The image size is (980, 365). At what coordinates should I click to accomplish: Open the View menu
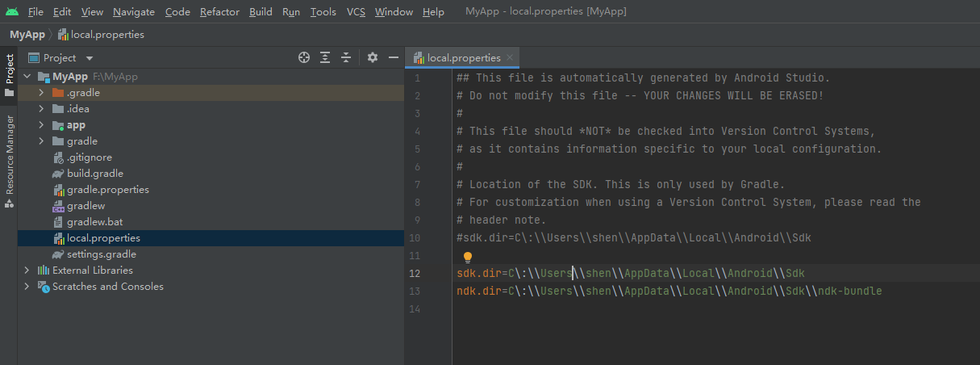[x=92, y=12]
